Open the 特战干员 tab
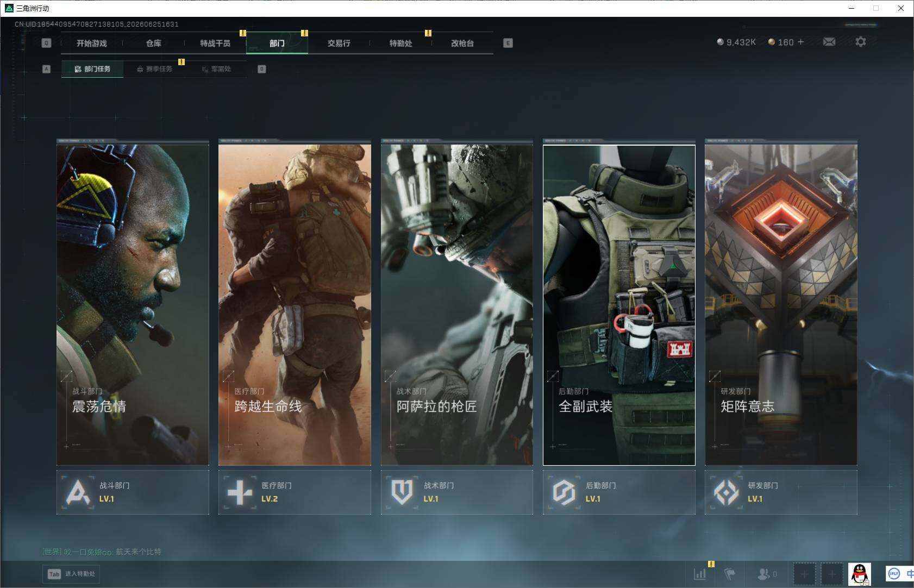This screenshot has width=914, height=588. tap(215, 43)
